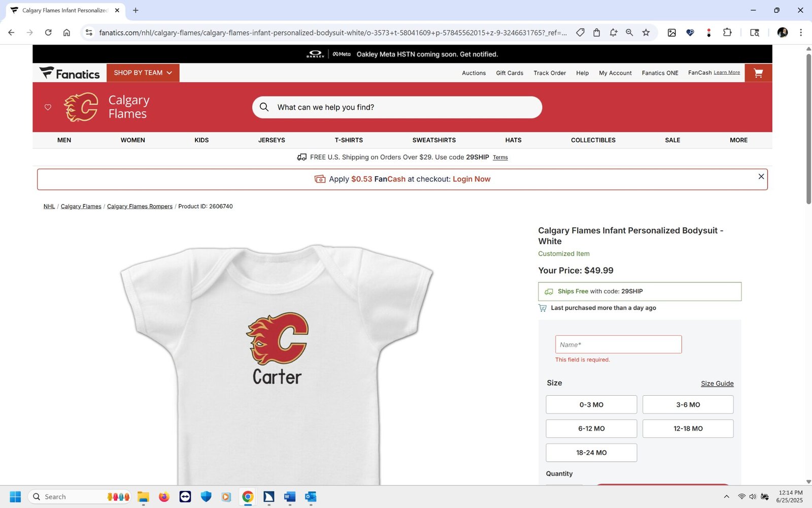Open the NHL breadcrumb link
Screen dimensions: 812x508
pyautogui.click(x=49, y=206)
